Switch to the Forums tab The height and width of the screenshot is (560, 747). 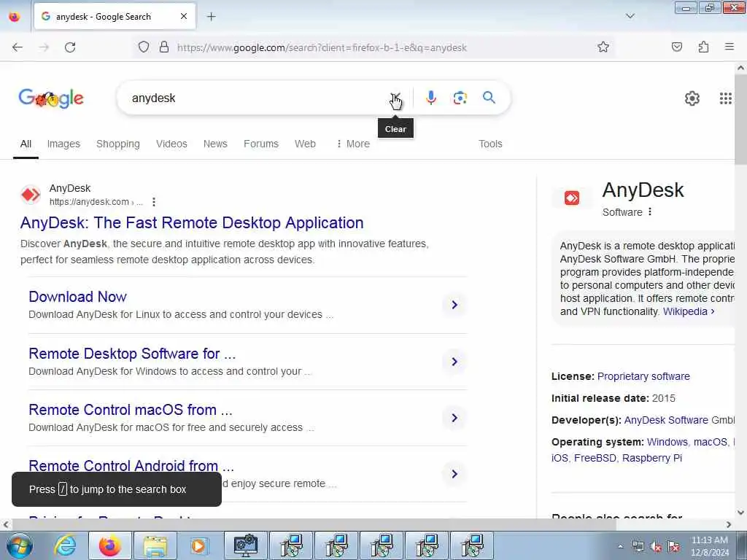[261, 144]
